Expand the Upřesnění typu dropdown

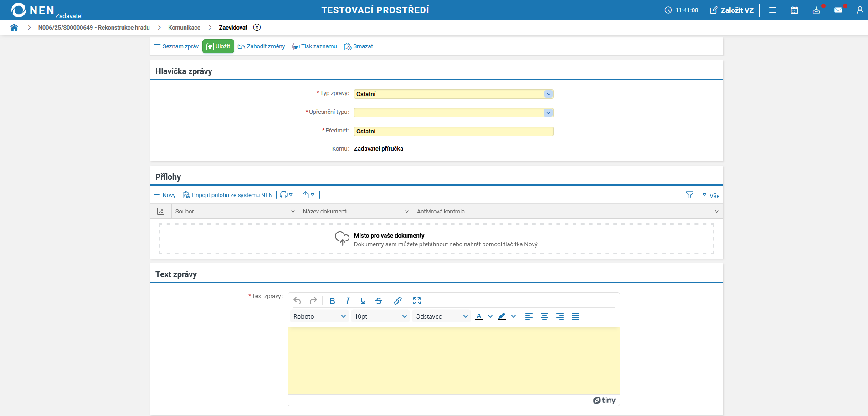(x=548, y=112)
